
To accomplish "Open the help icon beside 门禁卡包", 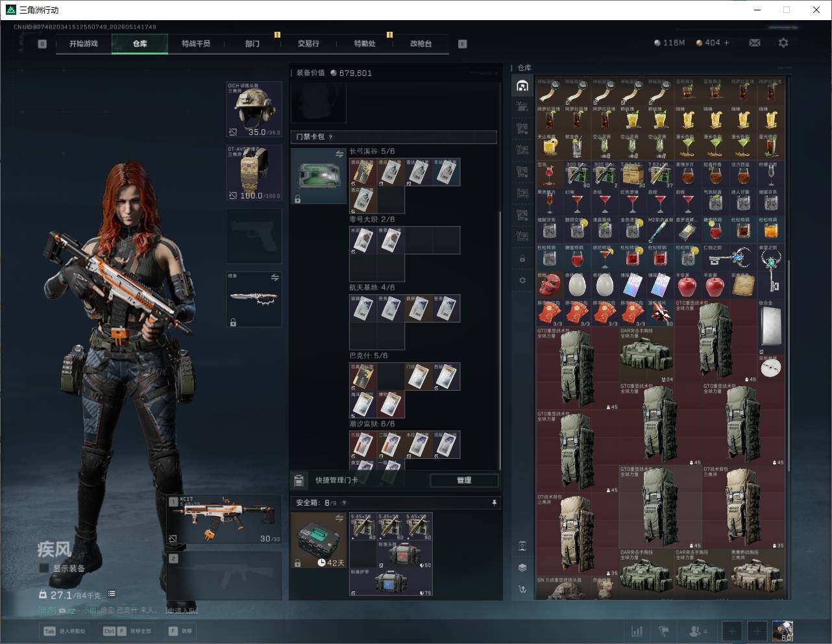I will click(x=331, y=137).
